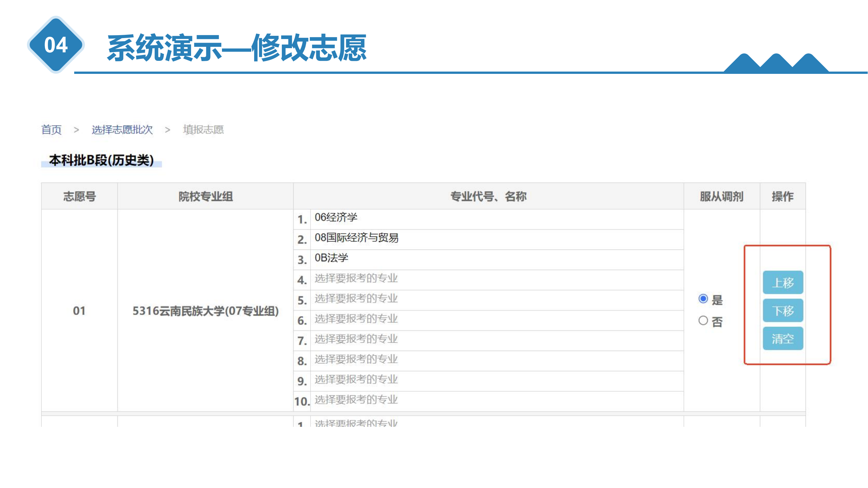Screen dimensions: 868x488
Task: Click the 下移 button to move specialty down
Action: [783, 310]
